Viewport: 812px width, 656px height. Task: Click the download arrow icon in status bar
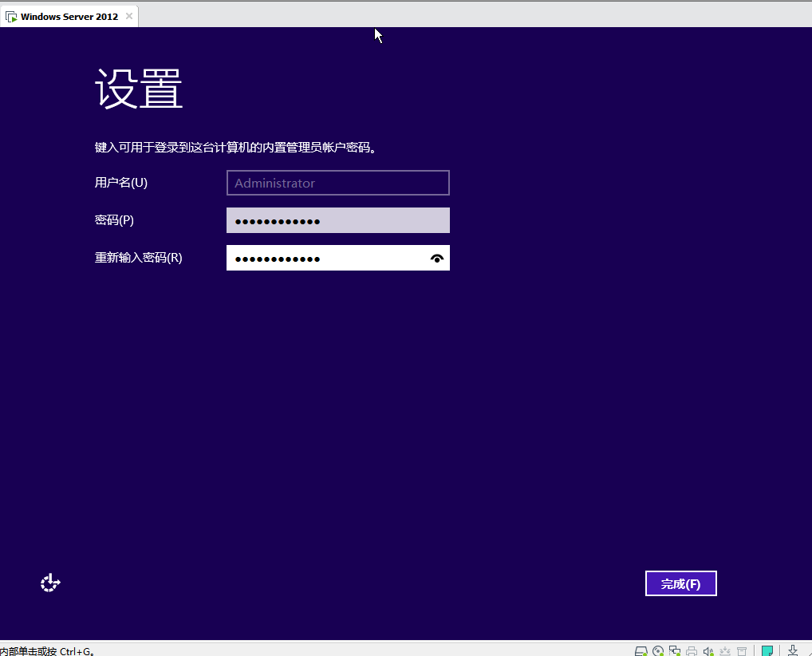click(793, 651)
